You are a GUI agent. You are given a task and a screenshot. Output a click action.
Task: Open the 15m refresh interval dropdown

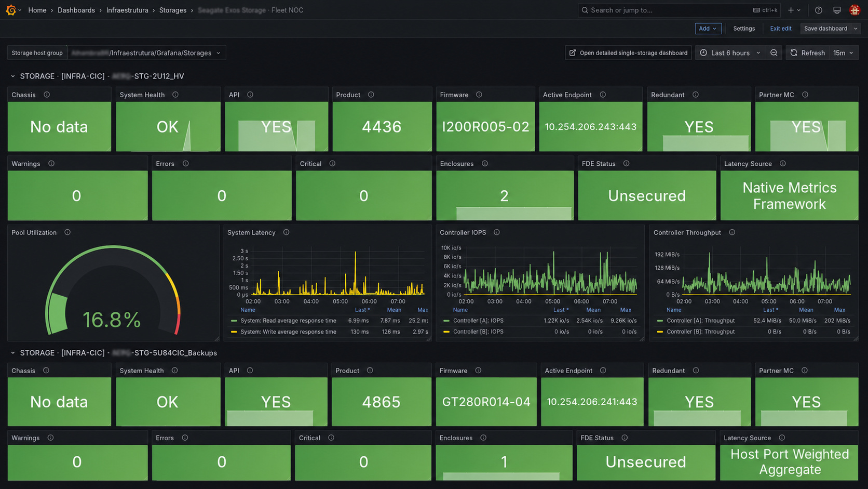click(844, 53)
